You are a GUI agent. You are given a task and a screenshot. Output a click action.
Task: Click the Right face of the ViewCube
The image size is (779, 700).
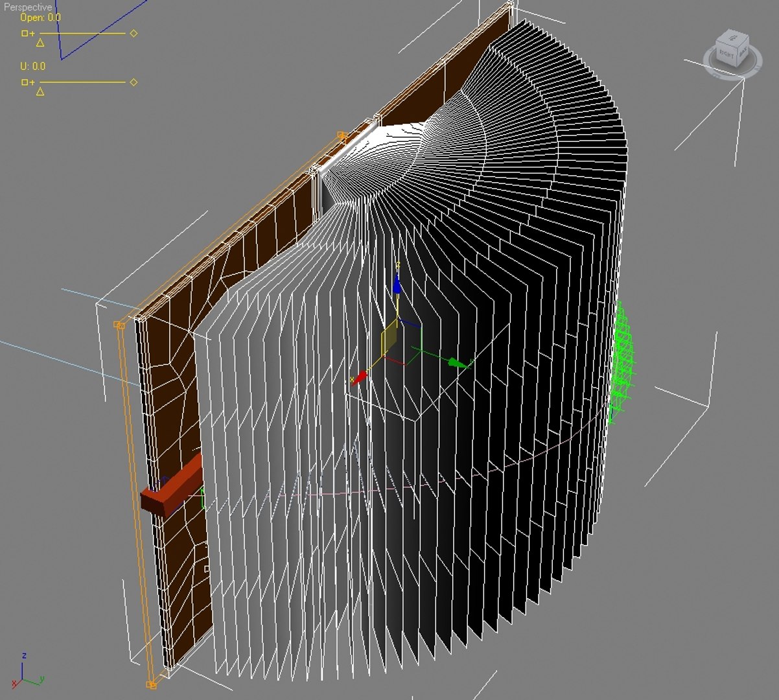tap(727, 55)
